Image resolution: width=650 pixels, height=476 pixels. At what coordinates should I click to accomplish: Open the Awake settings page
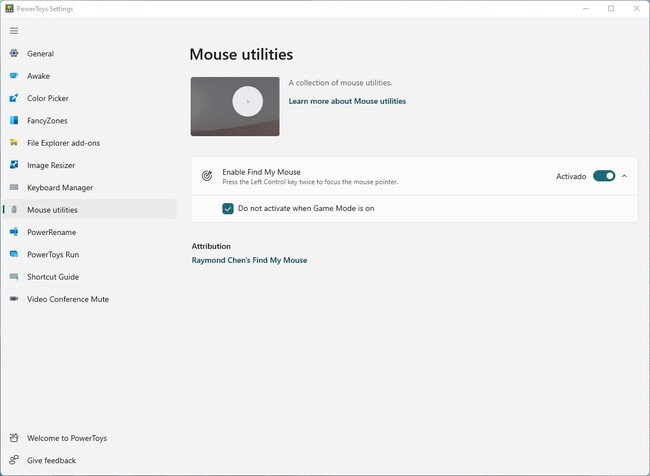pos(90,76)
